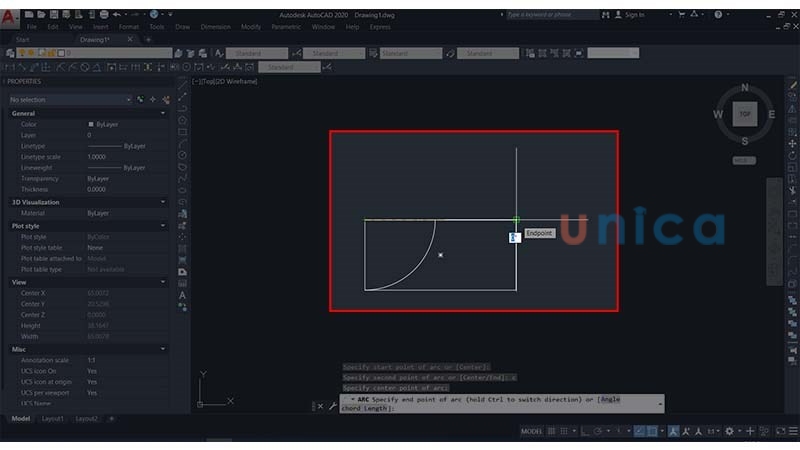The width and height of the screenshot is (800, 450).
Task: Switch to the Layout1 tab
Action: pyautogui.click(x=53, y=419)
